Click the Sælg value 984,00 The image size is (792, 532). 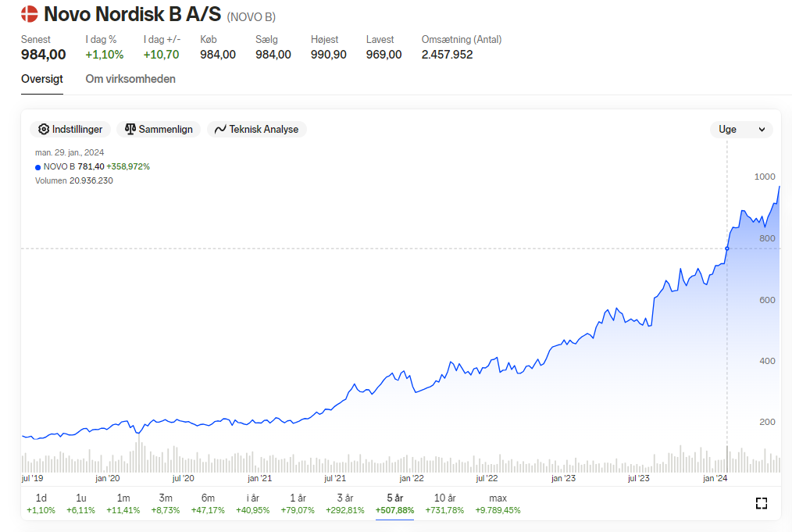tap(273, 55)
